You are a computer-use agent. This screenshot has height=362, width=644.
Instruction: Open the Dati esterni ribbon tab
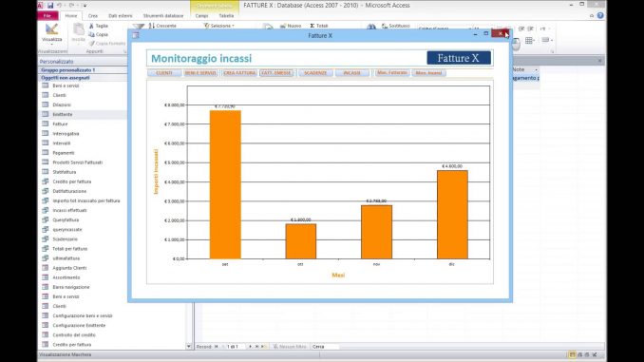(121, 15)
